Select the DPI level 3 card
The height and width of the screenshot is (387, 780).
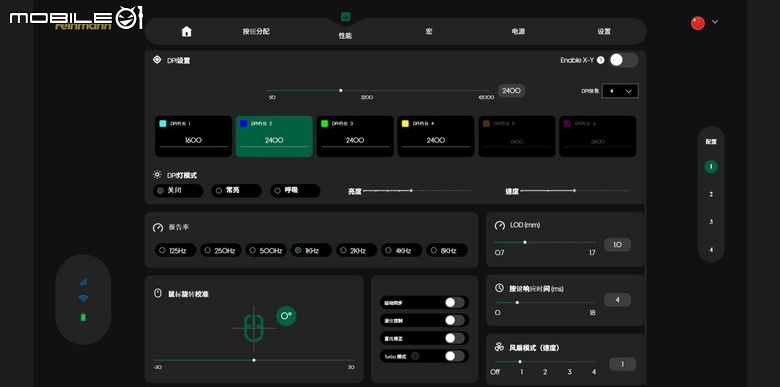point(355,136)
